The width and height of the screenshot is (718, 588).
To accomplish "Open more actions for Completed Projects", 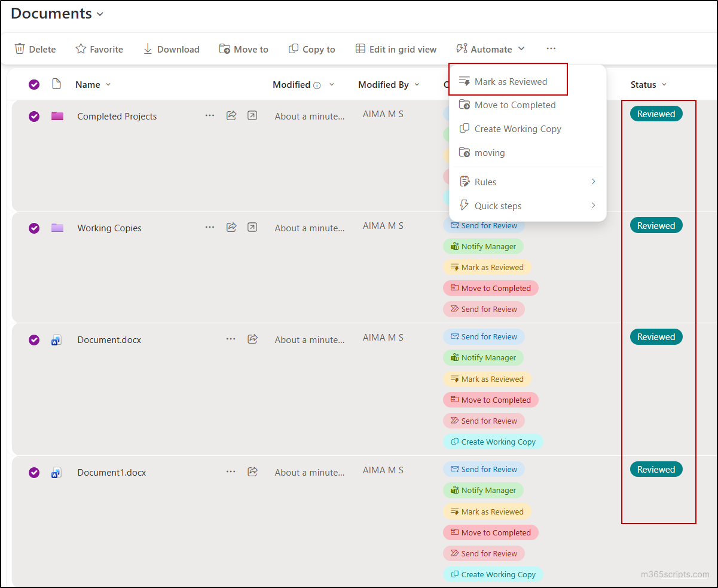I will (210, 115).
